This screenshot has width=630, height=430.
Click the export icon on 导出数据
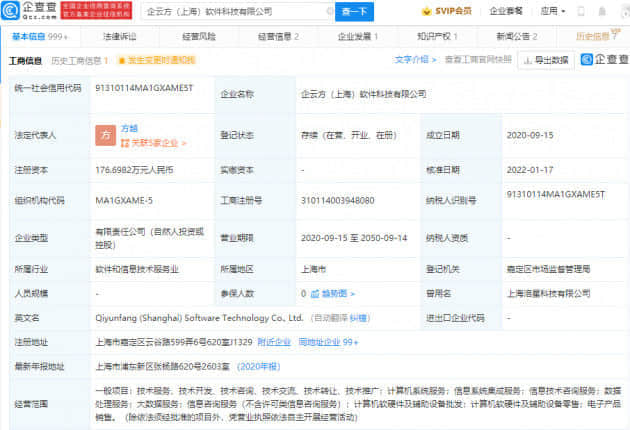pyautogui.click(x=528, y=60)
